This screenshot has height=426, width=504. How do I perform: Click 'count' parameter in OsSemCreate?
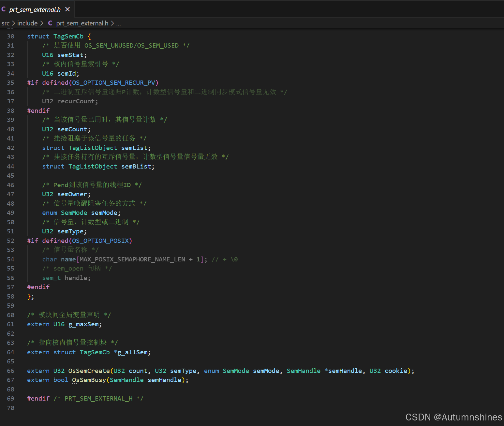138,371
